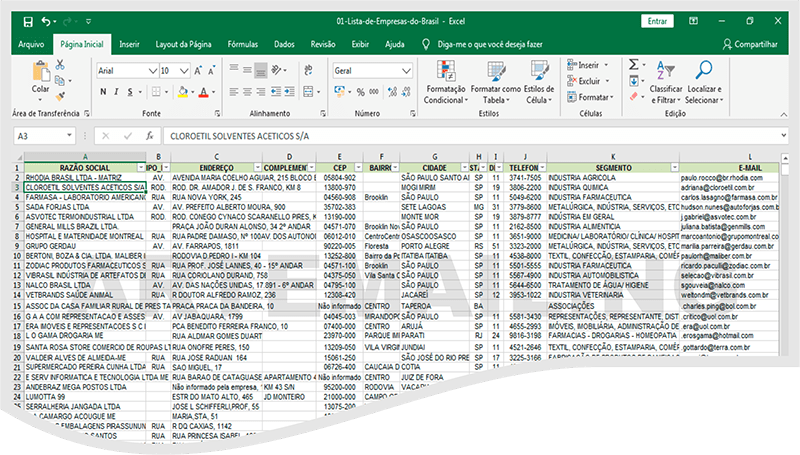Click the Fill down arrow icon

click(x=634, y=81)
